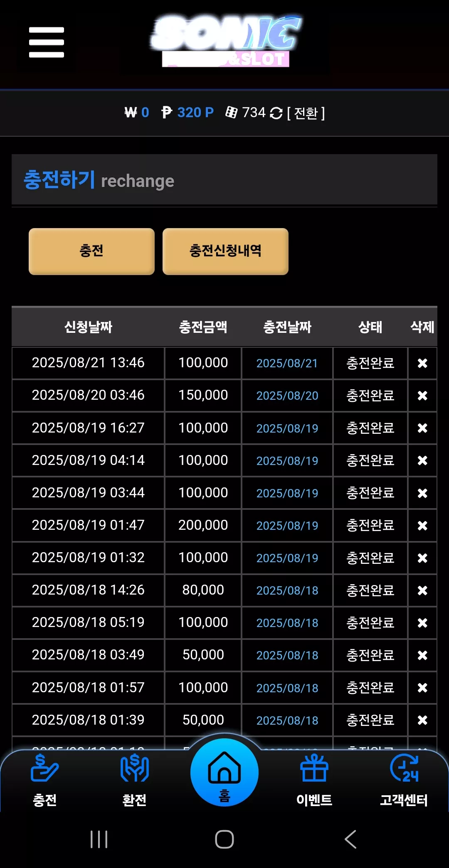Select the 충전 gold tab button
This screenshot has height=868, width=449.
pyautogui.click(x=91, y=251)
